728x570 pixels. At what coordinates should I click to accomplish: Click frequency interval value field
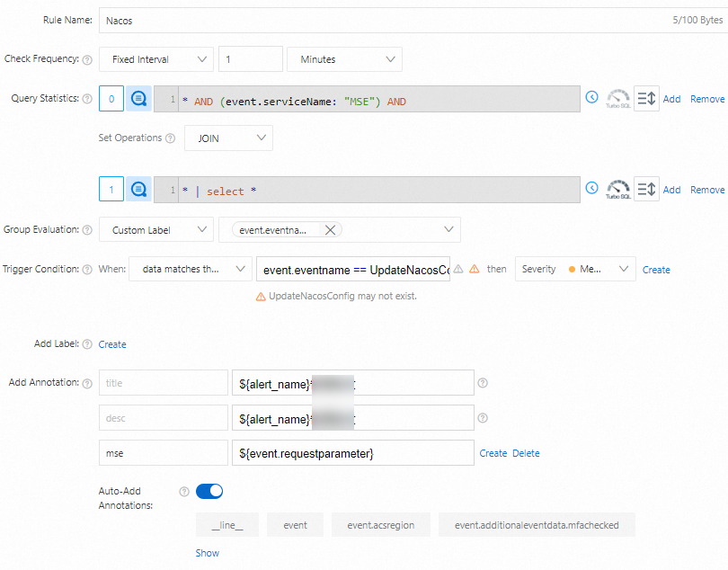coord(251,59)
